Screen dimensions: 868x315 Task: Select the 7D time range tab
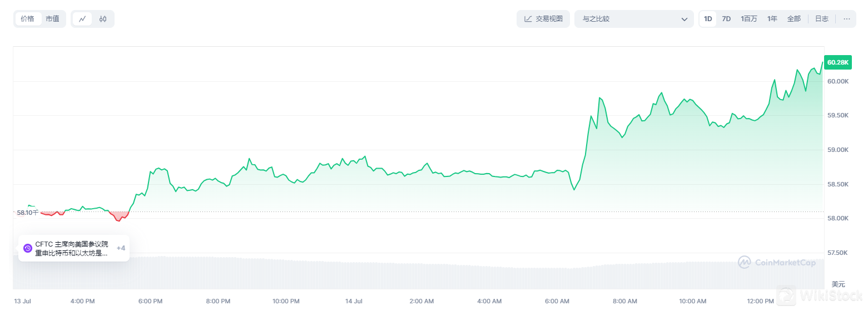(726, 19)
